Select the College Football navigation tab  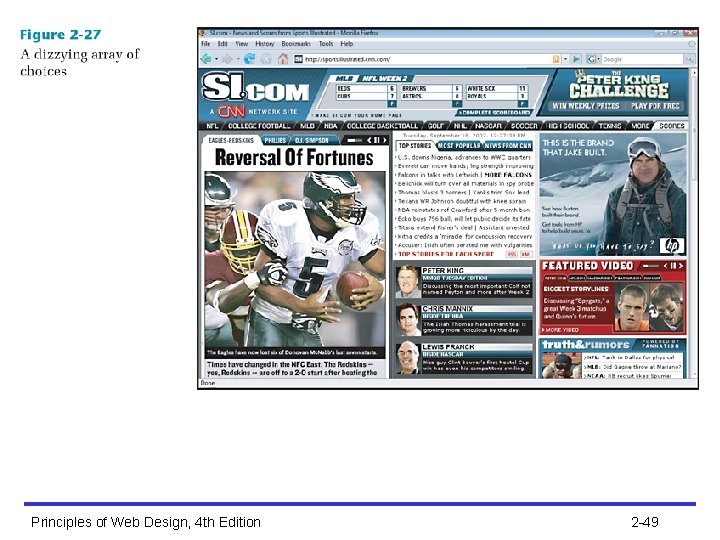tap(259, 126)
